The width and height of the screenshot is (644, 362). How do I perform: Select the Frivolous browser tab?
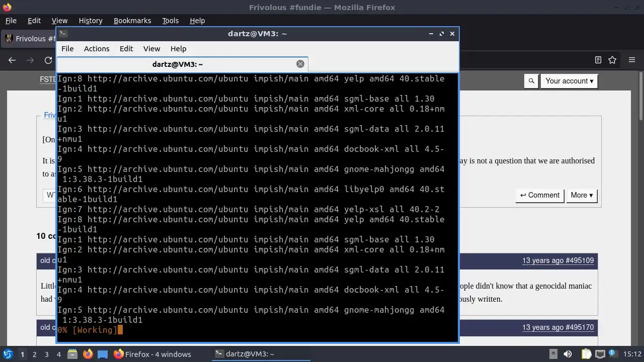click(x=29, y=39)
